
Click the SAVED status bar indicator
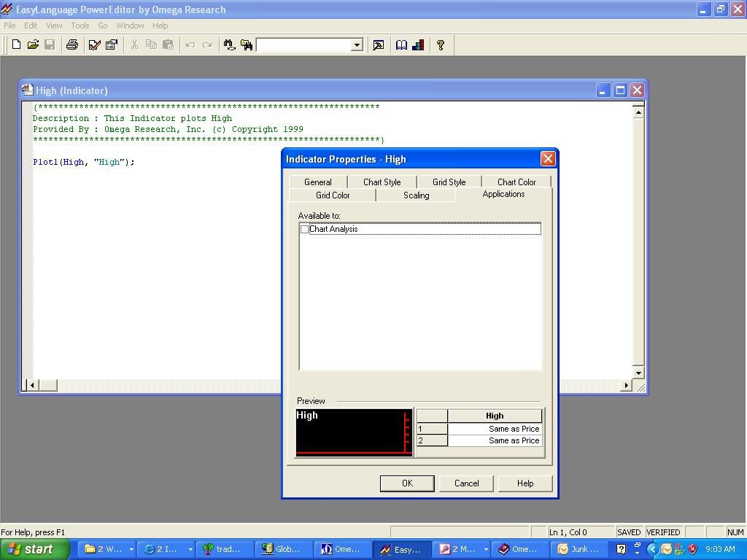(629, 532)
